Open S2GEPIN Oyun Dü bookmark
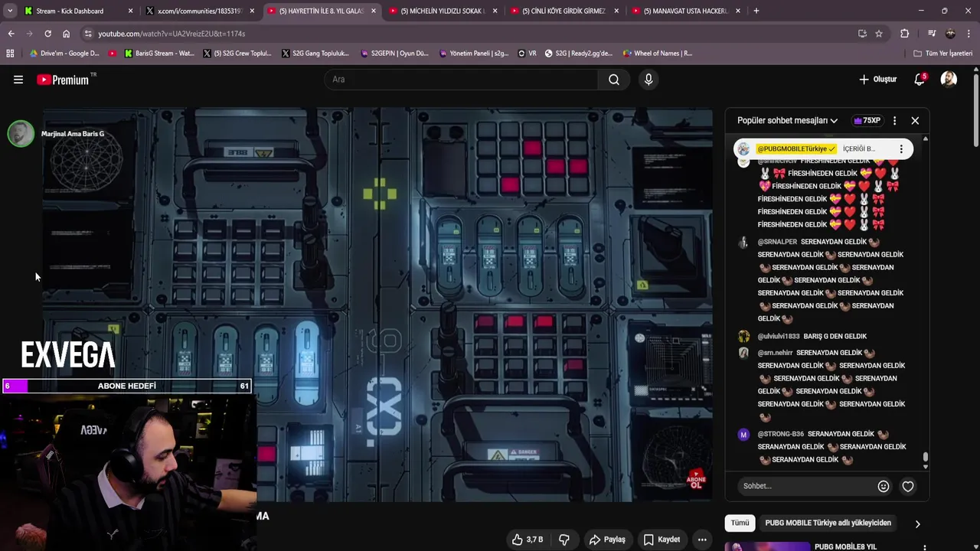 coord(395,54)
